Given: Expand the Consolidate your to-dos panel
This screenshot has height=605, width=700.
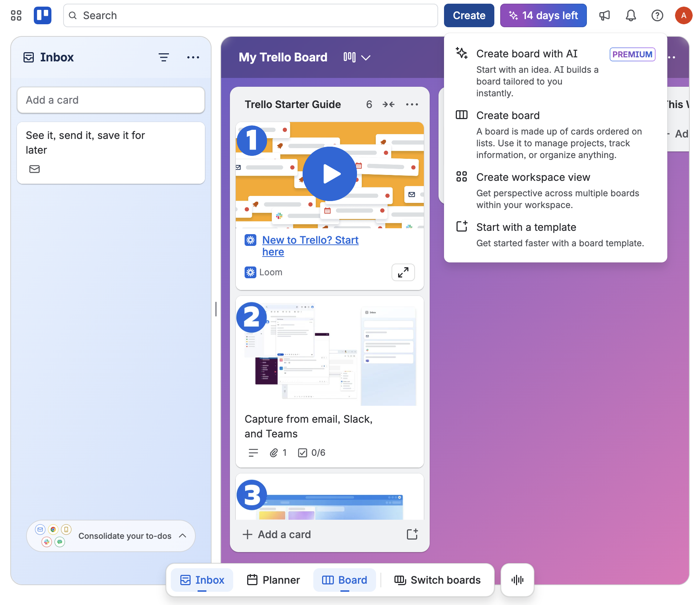Looking at the screenshot, I should 111,536.
